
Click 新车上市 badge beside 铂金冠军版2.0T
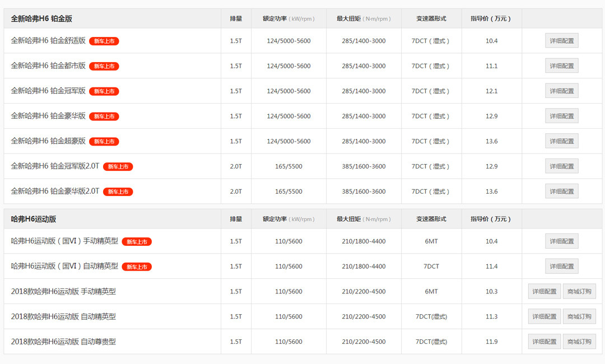point(118,167)
